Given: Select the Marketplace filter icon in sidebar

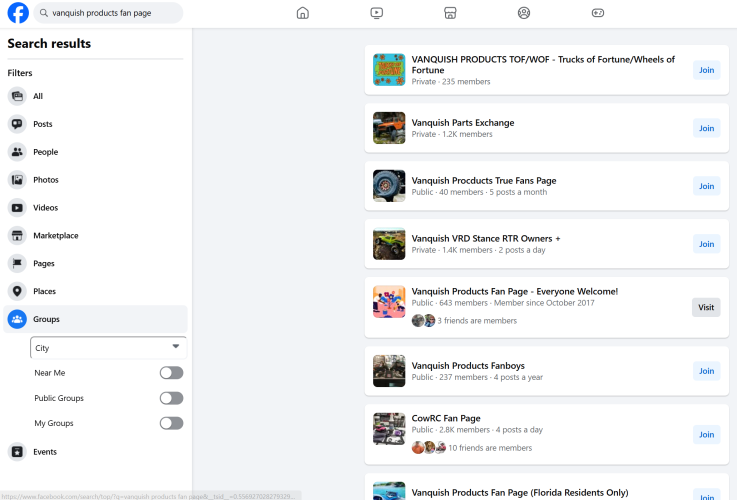Looking at the screenshot, I should point(17,235).
